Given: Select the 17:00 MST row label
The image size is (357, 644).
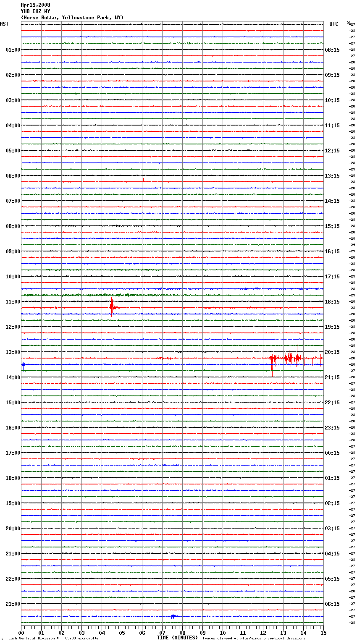Looking at the screenshot, I should (13, 453).
